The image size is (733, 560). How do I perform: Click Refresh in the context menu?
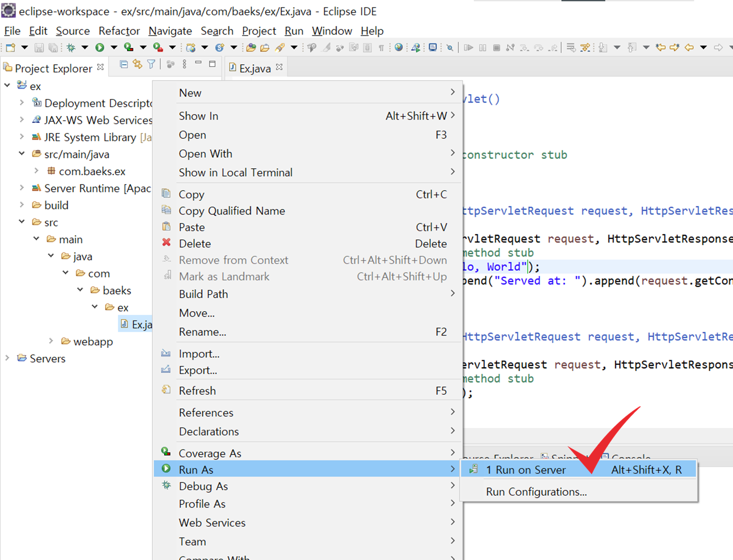click(308, 391)
